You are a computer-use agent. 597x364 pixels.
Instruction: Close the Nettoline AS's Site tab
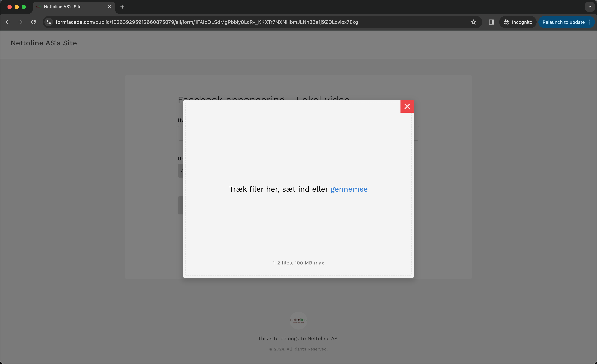(109, 7)
